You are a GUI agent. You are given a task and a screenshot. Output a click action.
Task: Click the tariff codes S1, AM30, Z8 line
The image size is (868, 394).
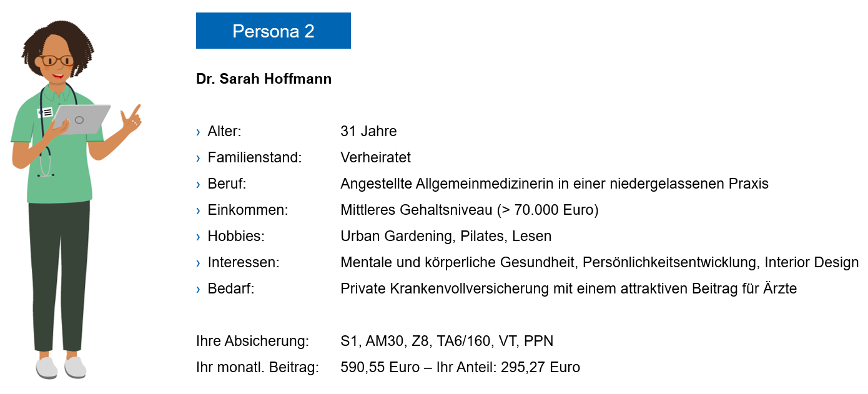point(447,342)
